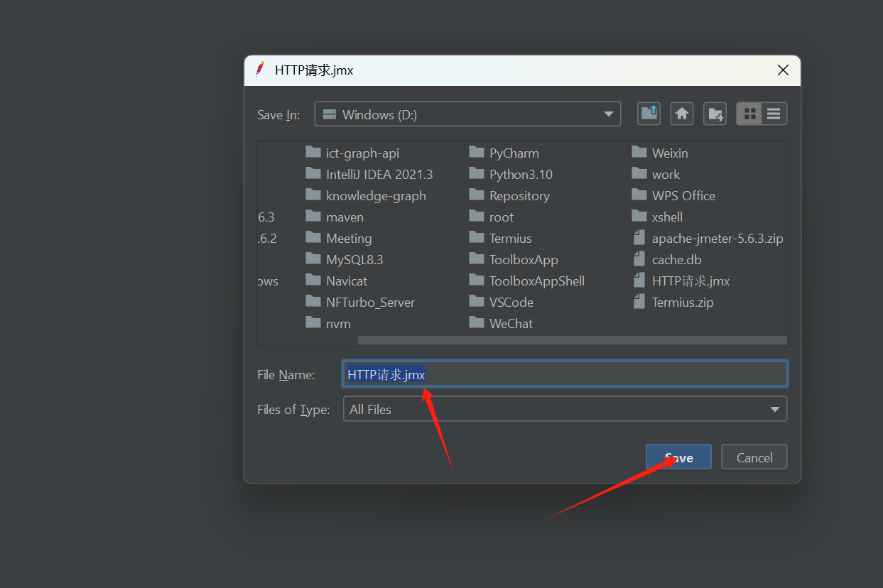
Task: Select the NFTurbo_Server folder
Action: pyautogui.click(x=360, y=302)
